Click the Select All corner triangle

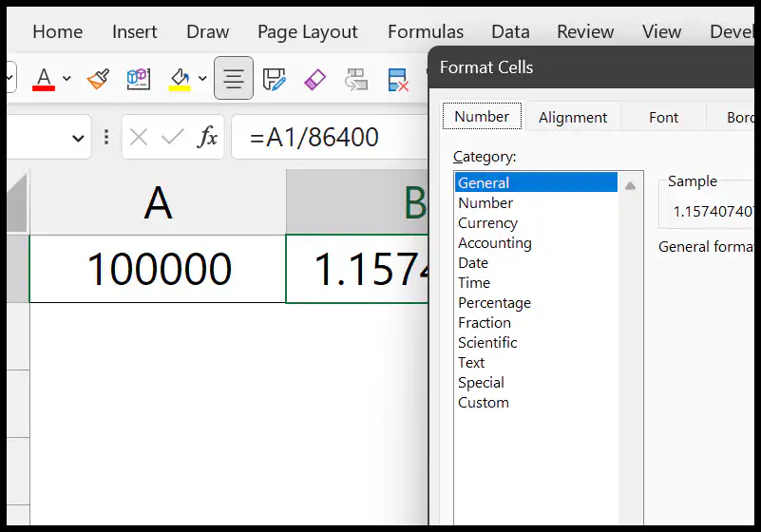coord(17,202)
